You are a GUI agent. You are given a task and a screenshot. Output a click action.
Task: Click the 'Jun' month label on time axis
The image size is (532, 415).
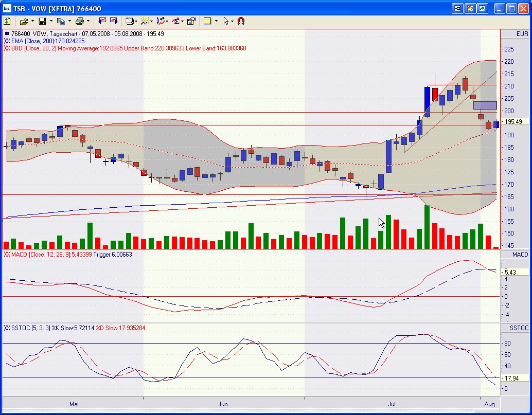click(223, 404)
